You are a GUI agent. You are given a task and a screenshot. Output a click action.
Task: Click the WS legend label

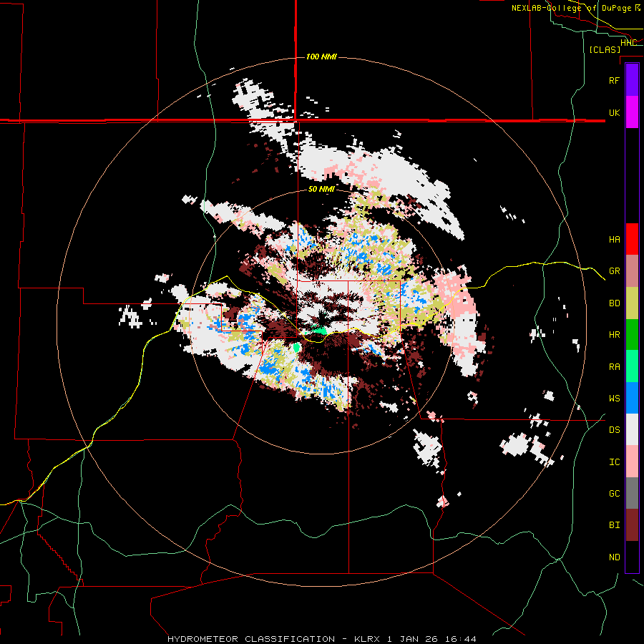tap(614, 399)
